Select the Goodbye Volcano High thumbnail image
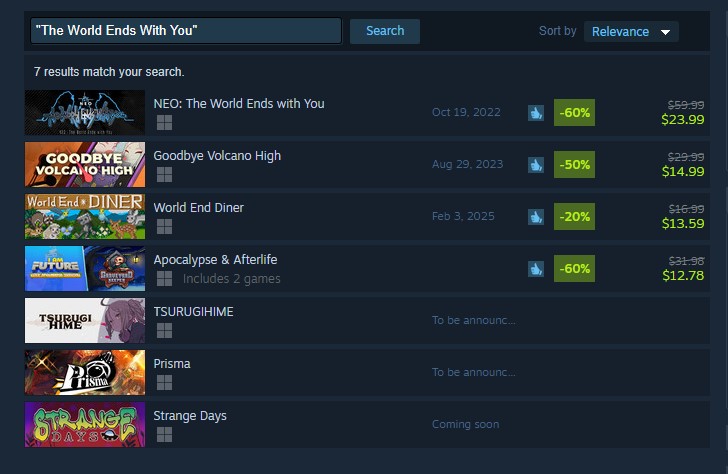The height and width of the screenshot is (474, 728). pyautogui.click(x=85, y=165)
